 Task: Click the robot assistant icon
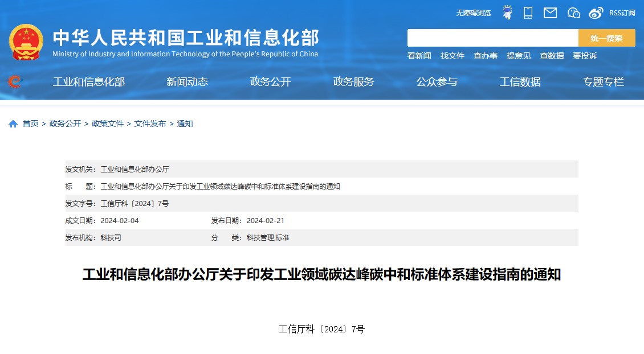tap(507, 13)
